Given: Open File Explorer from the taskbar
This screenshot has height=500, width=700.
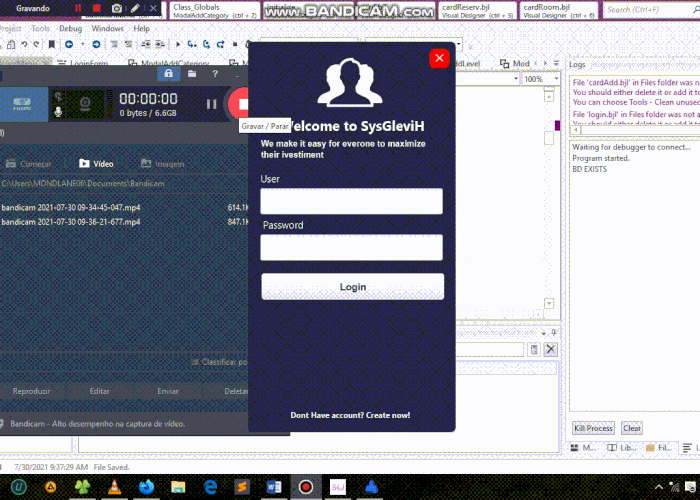Looking at the screenshot, I should pyautogui.click(x=178, y=487).
